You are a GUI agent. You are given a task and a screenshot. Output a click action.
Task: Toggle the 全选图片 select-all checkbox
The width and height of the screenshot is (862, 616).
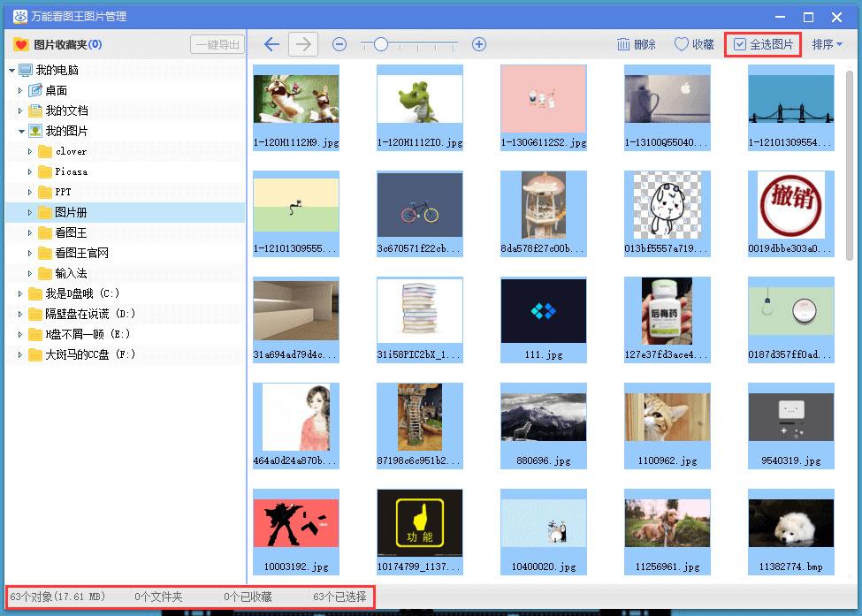click(741, 44)
